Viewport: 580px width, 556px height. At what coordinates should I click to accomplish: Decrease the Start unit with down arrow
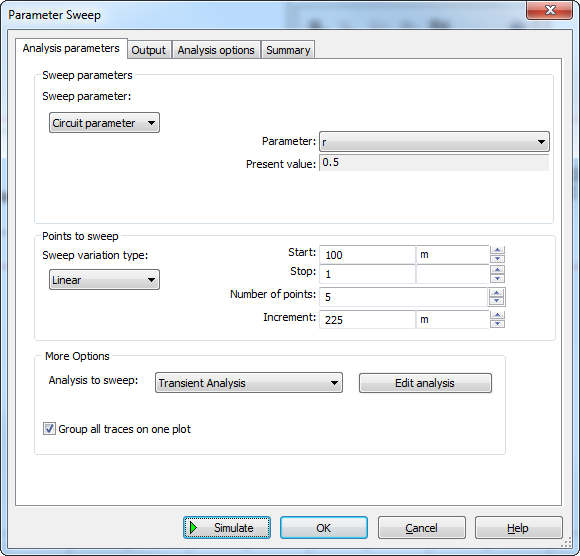pyautogui.click(x=498, y=259)
